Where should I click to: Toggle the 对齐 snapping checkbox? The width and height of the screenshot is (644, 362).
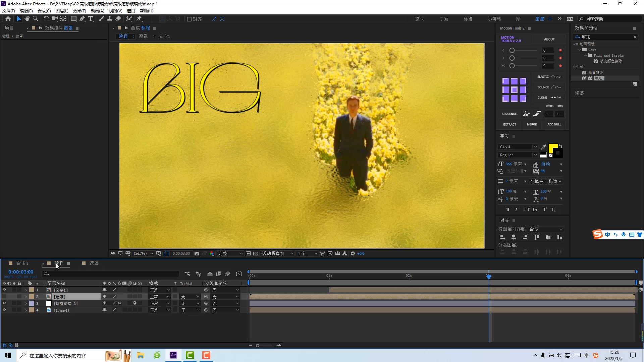(189, 19)
